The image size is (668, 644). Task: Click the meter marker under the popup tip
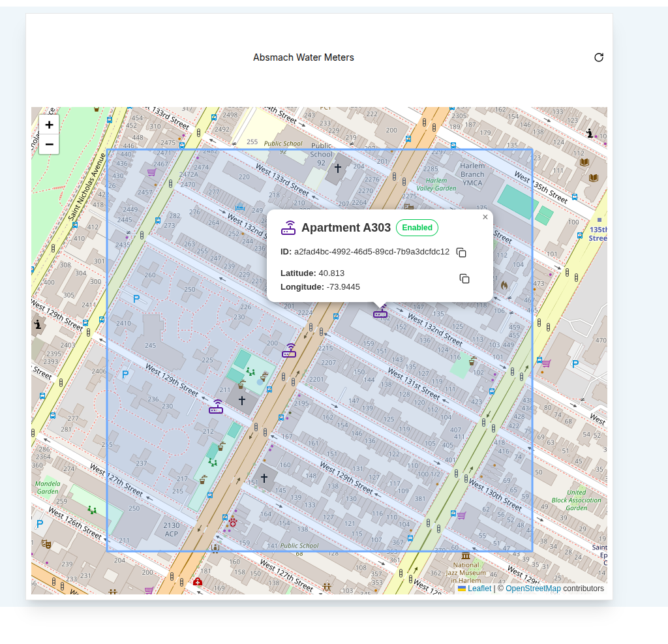coord(380,313)
